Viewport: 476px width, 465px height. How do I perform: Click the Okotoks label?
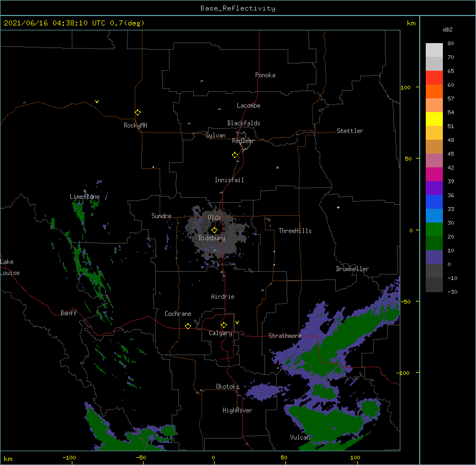point(228,387)
